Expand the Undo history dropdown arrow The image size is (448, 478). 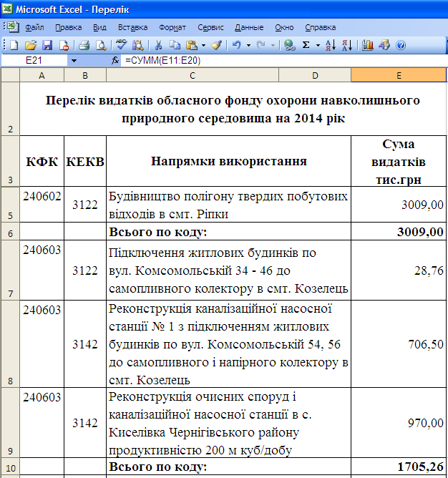(248, 44)
